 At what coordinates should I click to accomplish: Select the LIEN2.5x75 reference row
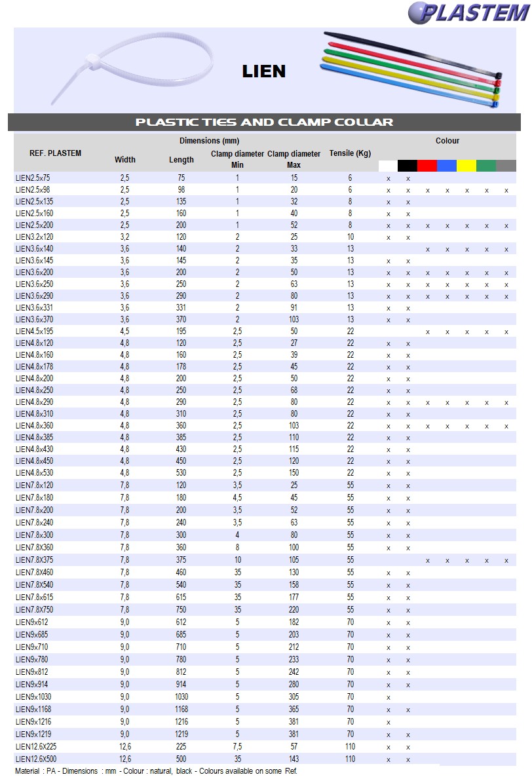coord(33,178)
